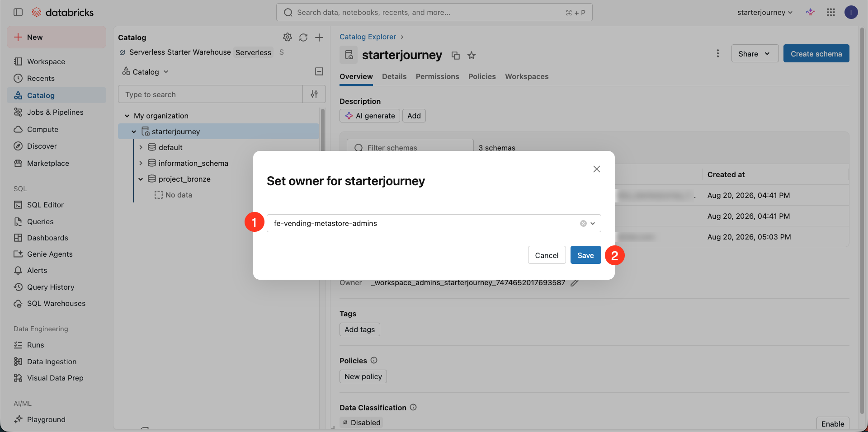Screen dimensions: 868x432
Task: Open catalog search filter options icon
Action: pyautogui.click(x=314, y=94)
